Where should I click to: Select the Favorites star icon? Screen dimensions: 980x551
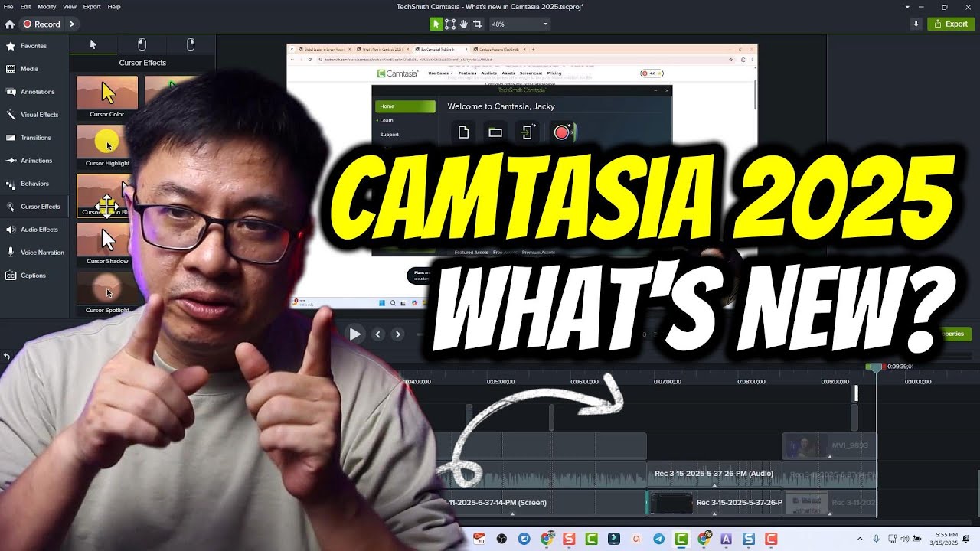pos(11,46)
